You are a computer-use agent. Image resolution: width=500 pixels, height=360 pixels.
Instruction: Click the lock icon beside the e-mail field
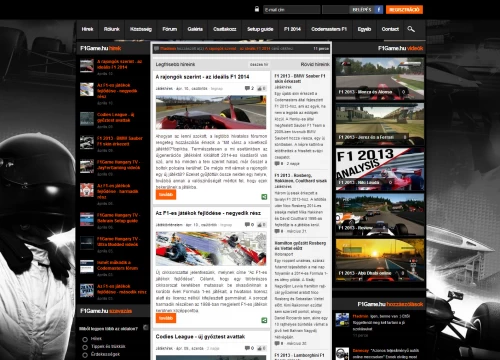257,9
